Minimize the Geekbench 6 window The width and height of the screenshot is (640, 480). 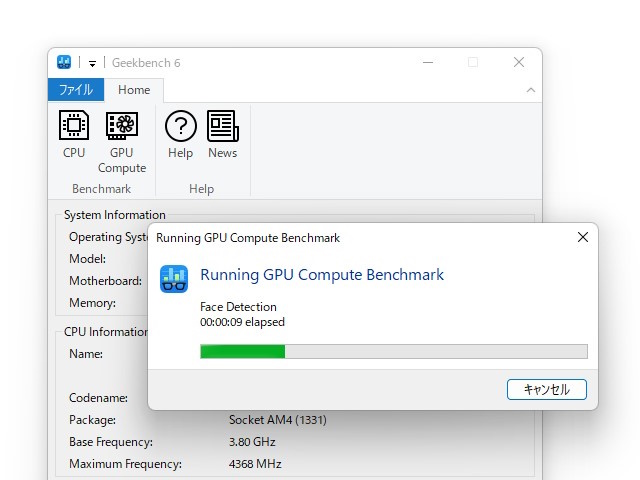click(428, 62)
